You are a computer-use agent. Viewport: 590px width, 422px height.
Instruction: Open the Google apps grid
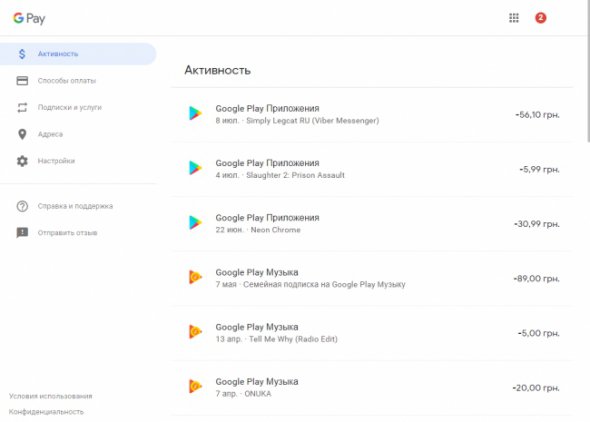point(514,18)
